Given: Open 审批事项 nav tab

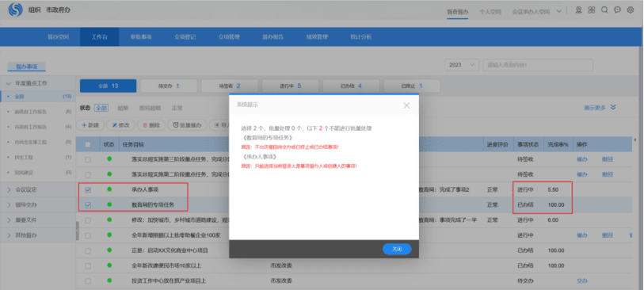Looking at the screenshot, I should click(x=141, y=37).
